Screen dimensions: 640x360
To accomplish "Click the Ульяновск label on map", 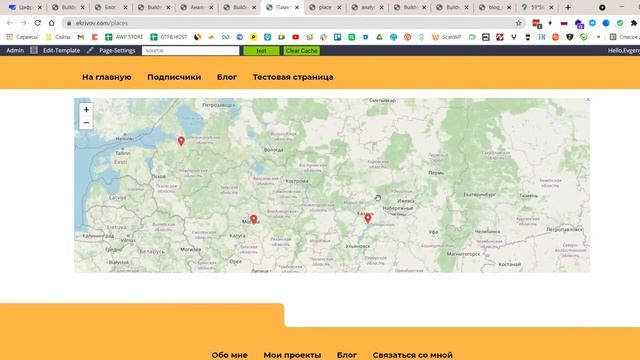I will pos(358,246).
